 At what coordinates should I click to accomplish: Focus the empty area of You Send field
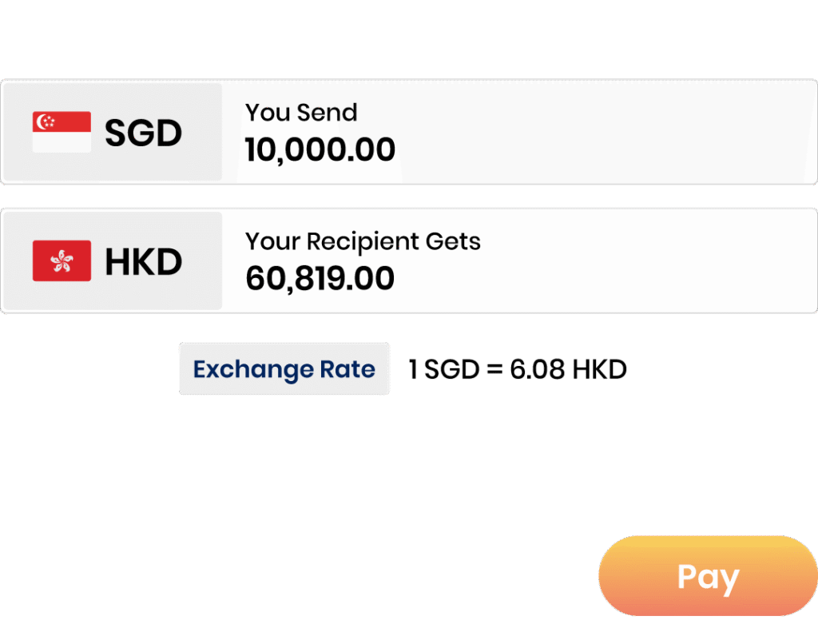tap(606, 132)
